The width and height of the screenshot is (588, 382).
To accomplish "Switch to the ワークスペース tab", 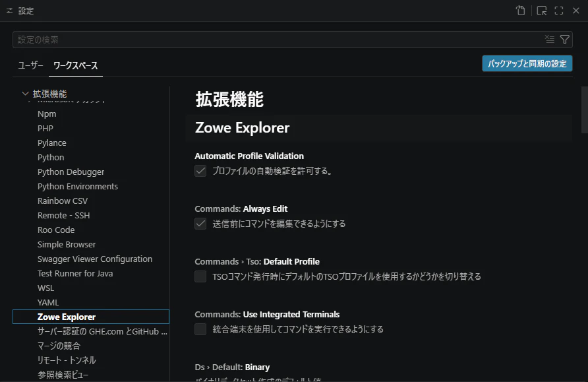I will (x=76, y=65).
